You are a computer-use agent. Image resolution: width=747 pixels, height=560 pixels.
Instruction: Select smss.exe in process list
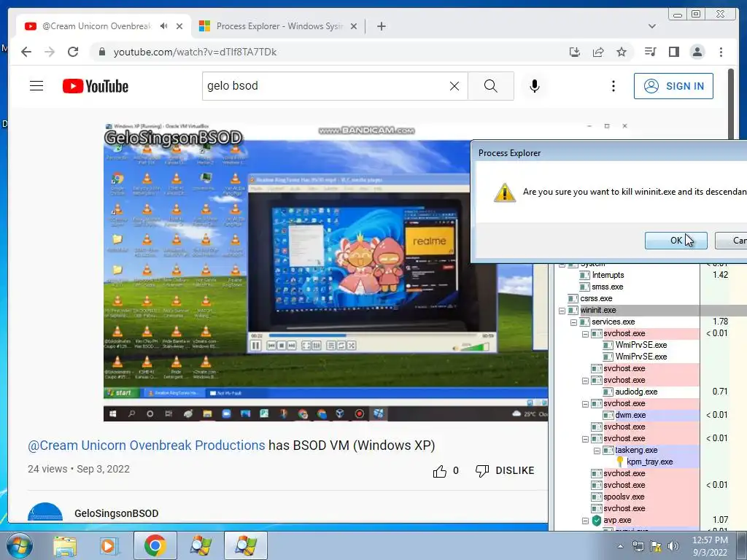click(x=607, y=287)
